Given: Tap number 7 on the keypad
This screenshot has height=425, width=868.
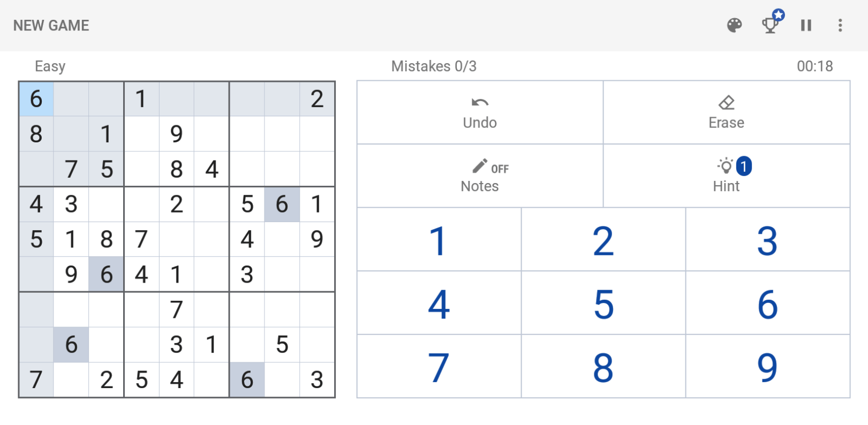Looking at the screenshot, I should (x=439, y=367).
